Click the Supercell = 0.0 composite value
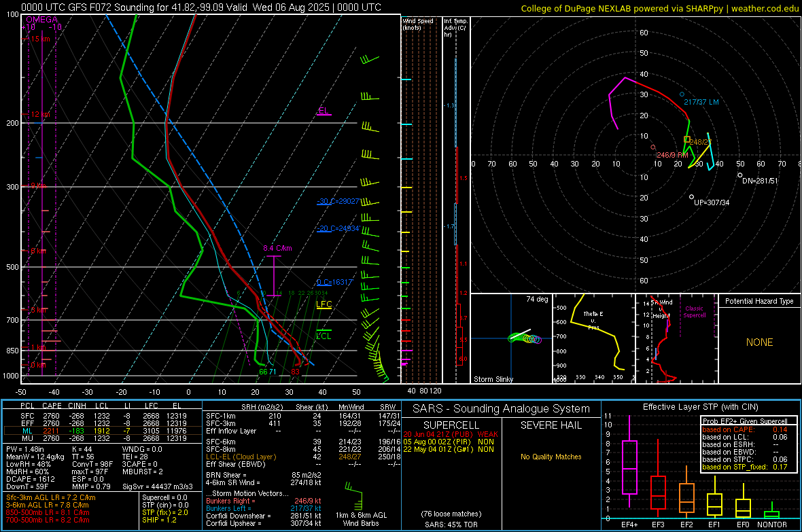Image resolution: width=802 pixels, height=532 pixels. pyautogui.click(x=164, y=497)
